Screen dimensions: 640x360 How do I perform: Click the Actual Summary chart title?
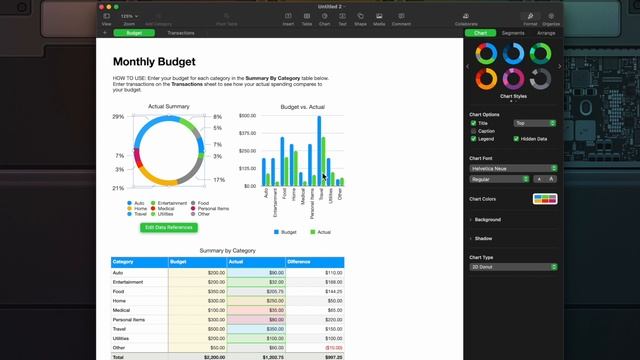coord(169,106)
